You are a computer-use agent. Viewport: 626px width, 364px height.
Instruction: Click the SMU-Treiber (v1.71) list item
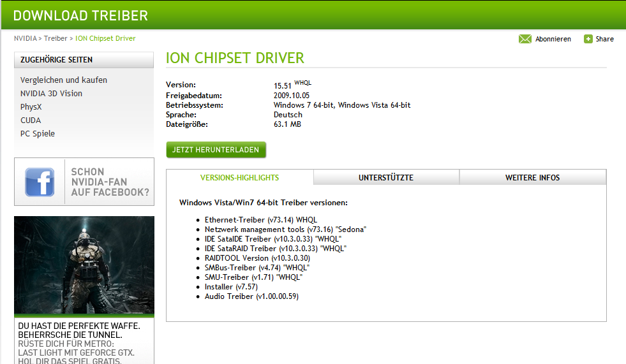click(x=253, y=277)
